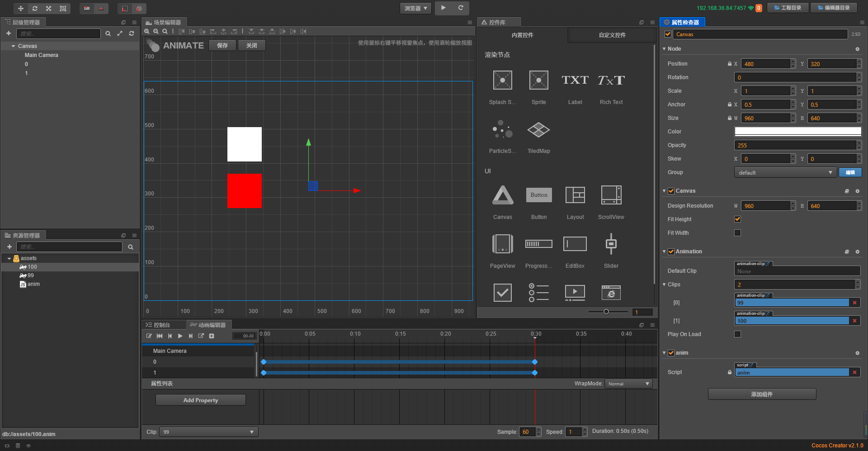This screenshot has height=451, width=868.
Task: Jump to the first frame of animation
Action: click(160, 336)
